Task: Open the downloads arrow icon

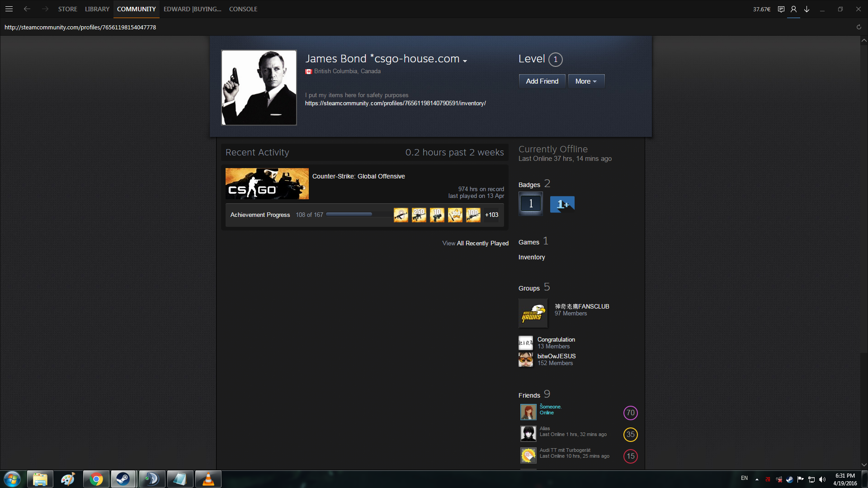Action: [807, 9]
